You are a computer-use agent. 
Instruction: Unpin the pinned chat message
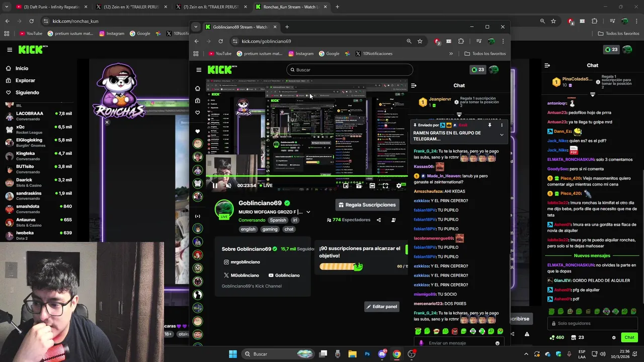(490, 125)
